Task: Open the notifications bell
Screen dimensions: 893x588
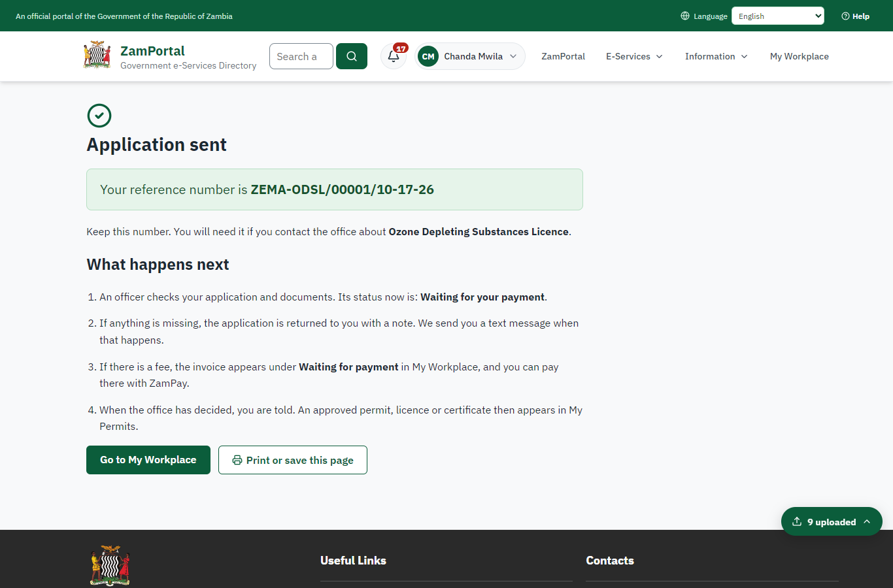Action: (394, 56)
